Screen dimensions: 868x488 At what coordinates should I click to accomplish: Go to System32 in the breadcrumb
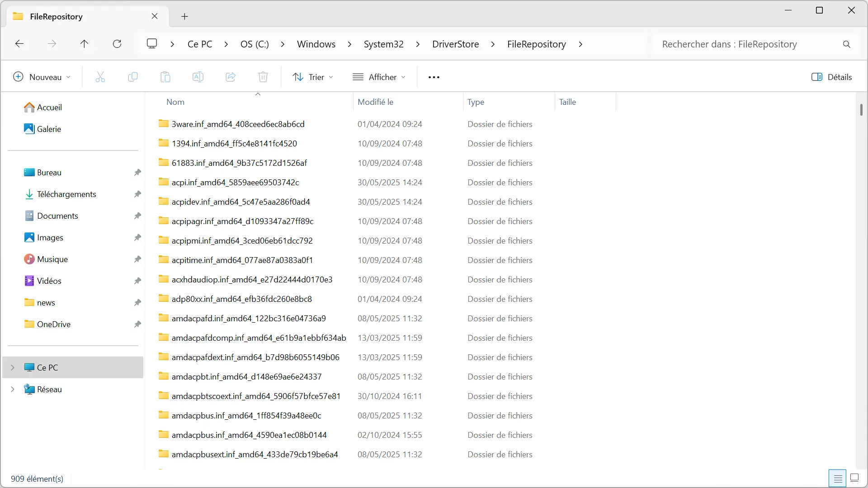(384, 44)
